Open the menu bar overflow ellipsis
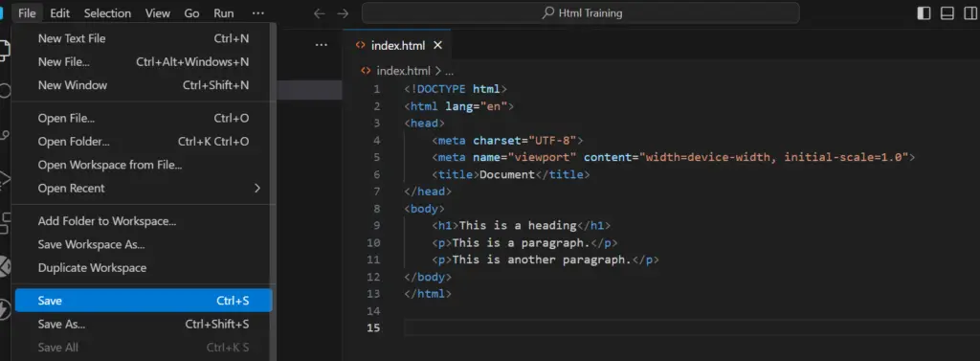The image size is (980, 361). (257, 13)
